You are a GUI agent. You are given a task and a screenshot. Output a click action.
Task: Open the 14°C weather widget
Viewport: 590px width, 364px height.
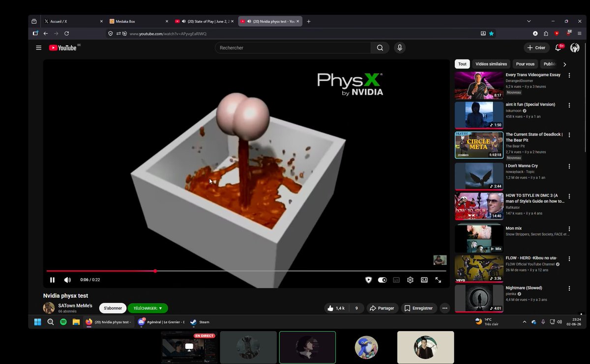(x=487, y=322)
